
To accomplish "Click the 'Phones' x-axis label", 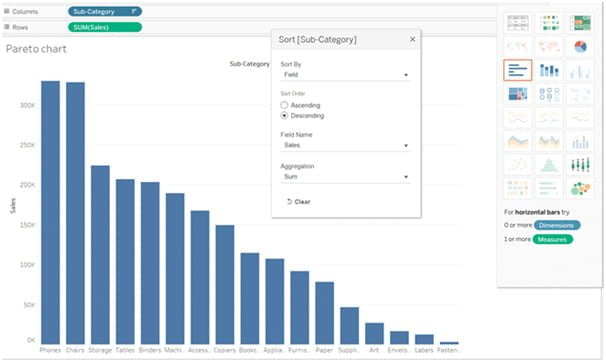I will [x=50, y=350].
